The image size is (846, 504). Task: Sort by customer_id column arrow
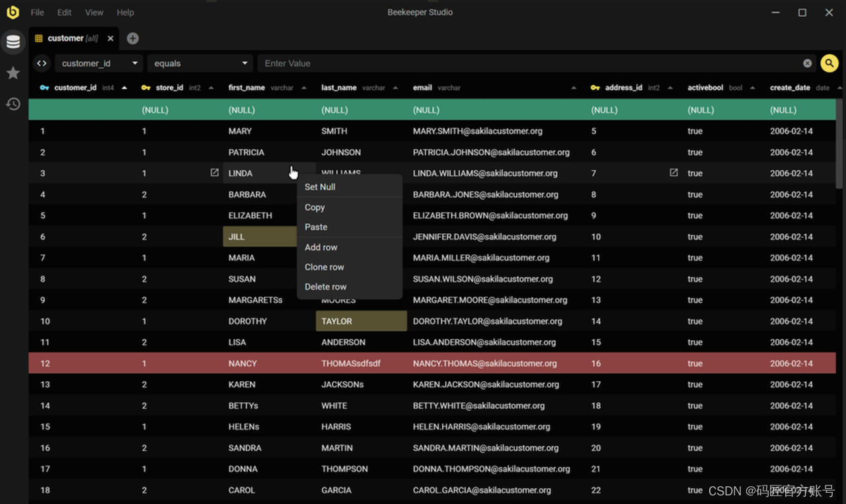[x=124, y=88]
